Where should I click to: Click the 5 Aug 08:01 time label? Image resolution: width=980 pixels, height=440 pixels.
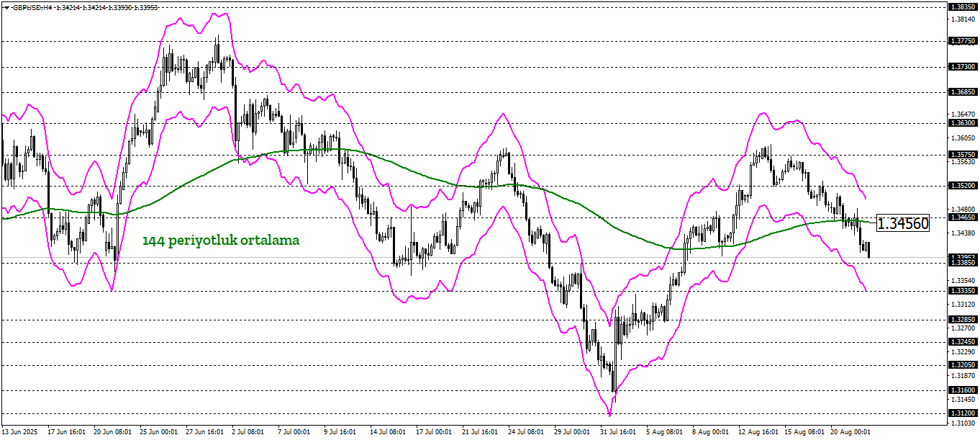(x=663, y=432)
